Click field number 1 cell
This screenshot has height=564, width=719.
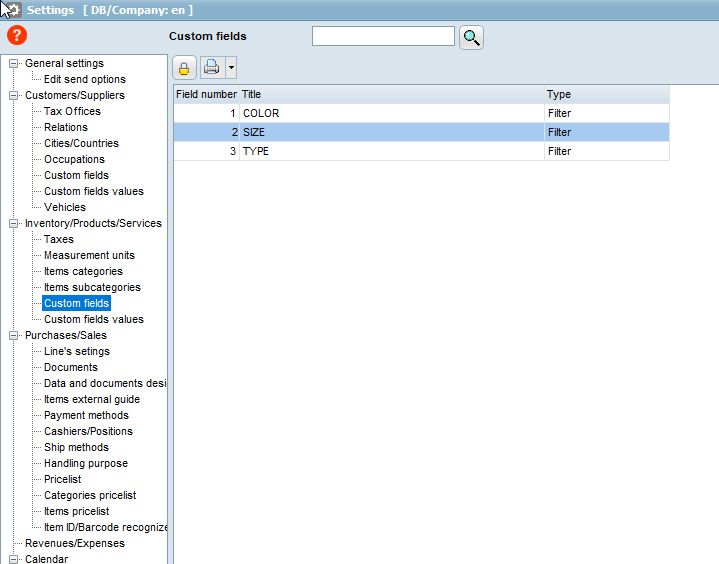click(x=206, y=113)
